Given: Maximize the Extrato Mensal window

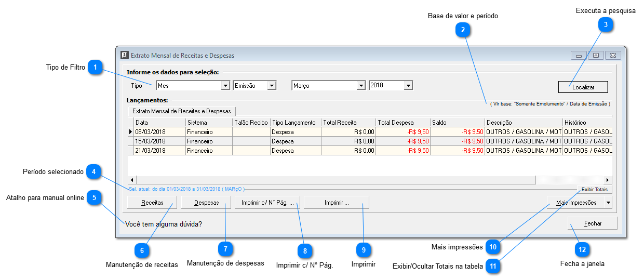Looking at the screenshot, I should coord(596,55).
